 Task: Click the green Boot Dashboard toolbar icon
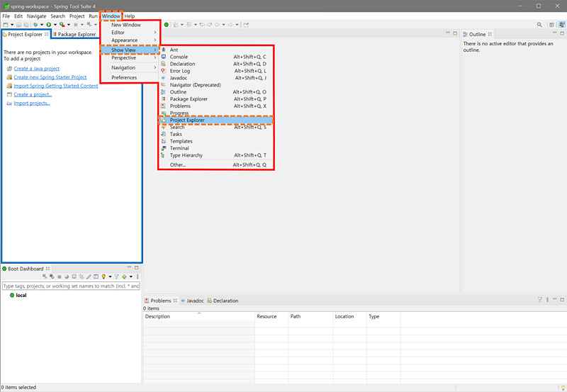coord(167,25)
